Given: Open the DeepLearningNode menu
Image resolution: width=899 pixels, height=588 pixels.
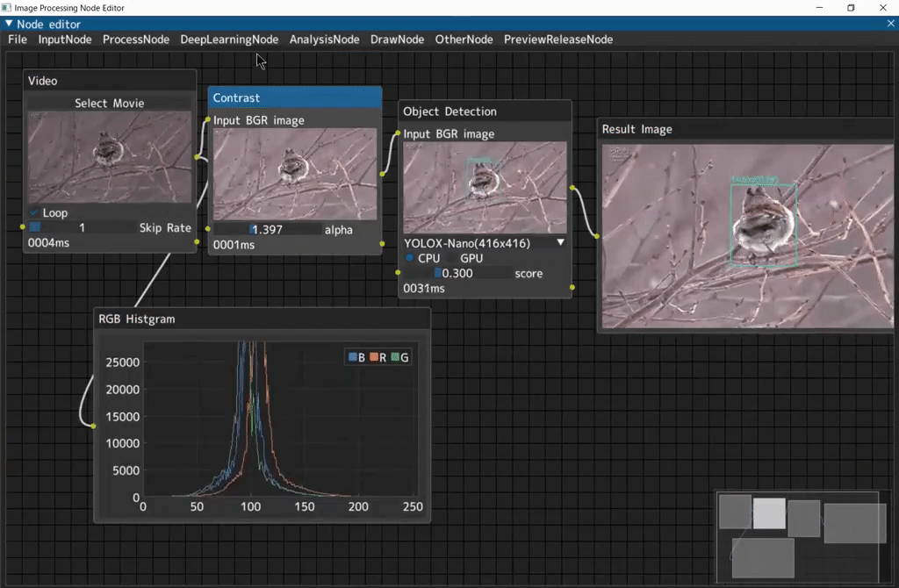Looking at the screenshot, I should tap(229, 39).
